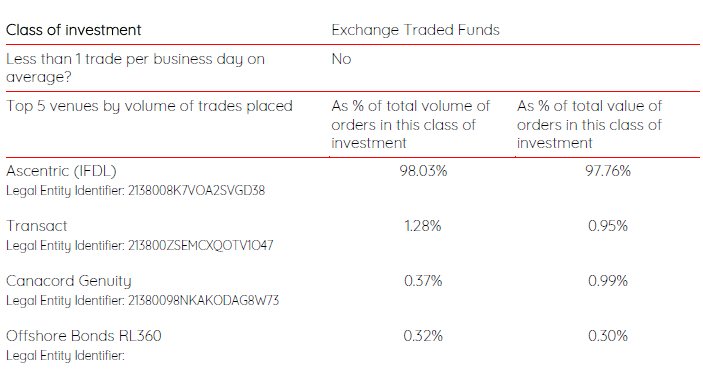Click the 'Class of investment' heading
The width and height of the screenshot is (703, 384).
pyautogui.click(x=74, y=30)
